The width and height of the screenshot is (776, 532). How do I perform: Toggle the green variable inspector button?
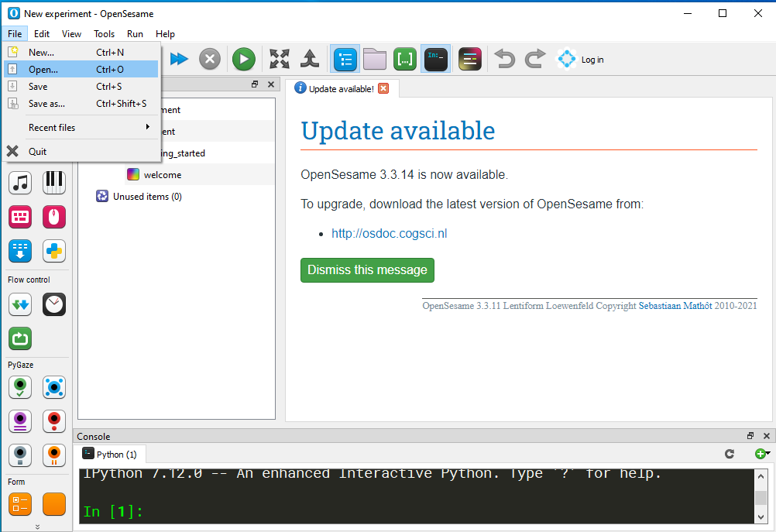405,60
